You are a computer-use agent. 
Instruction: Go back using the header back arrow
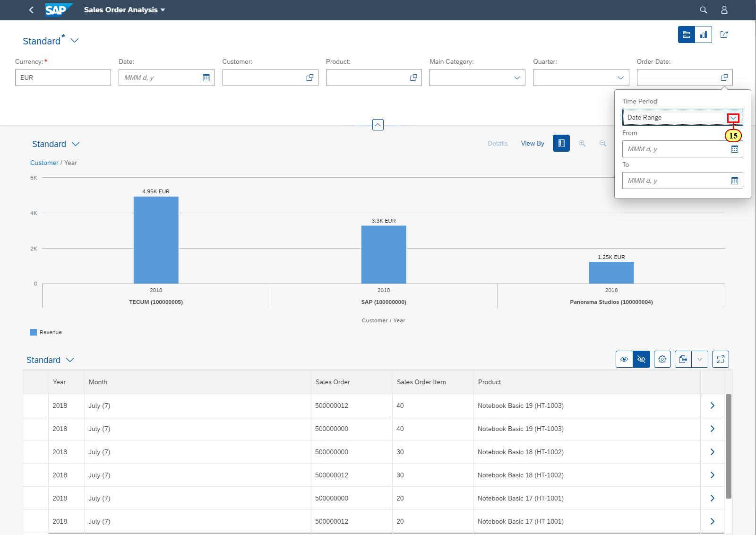pyautogui.click(x=31, y=10)
